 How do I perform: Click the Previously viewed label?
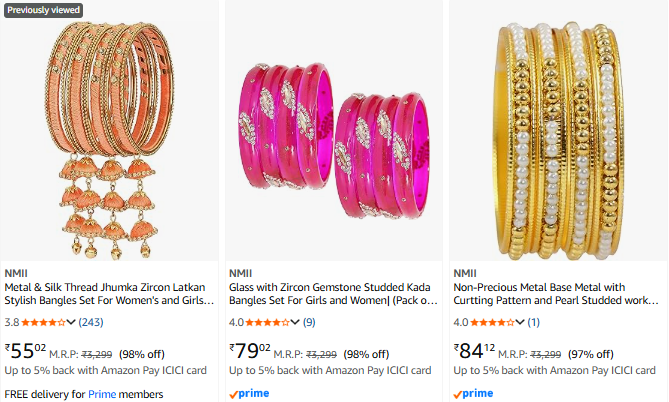pyautogui.click(x=45, y=10)
